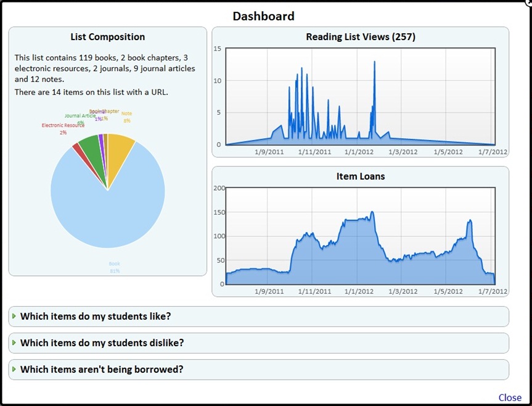The image size is (532, 406).
Task: Click the tallest peak in Reading List Views
Action: (x=374, y=64)
